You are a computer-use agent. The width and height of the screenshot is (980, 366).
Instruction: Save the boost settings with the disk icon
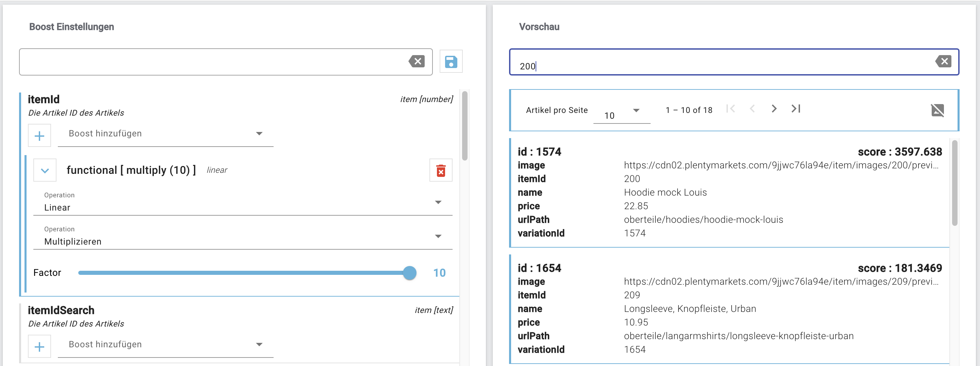click(x=451, y=62)
